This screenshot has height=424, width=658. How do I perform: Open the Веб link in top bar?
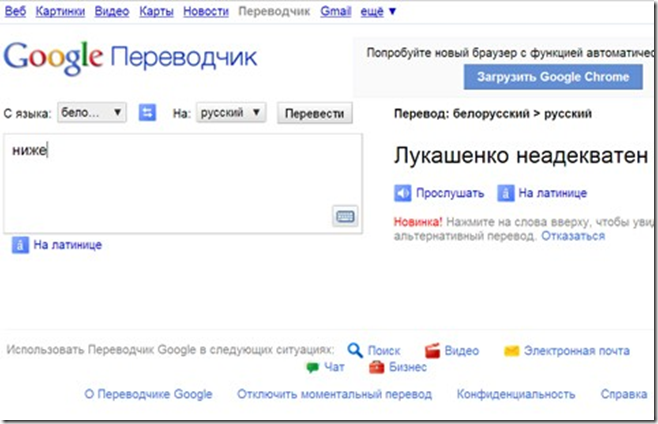pos(15,11)
